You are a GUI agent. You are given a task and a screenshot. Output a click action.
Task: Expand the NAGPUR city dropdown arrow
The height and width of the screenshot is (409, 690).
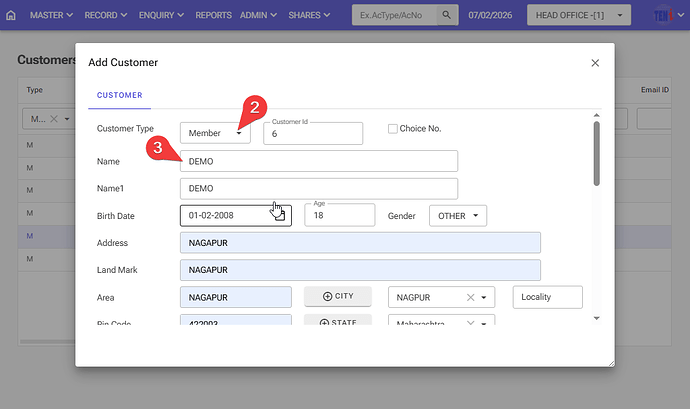pyautogui.click(x=486, y=298)
